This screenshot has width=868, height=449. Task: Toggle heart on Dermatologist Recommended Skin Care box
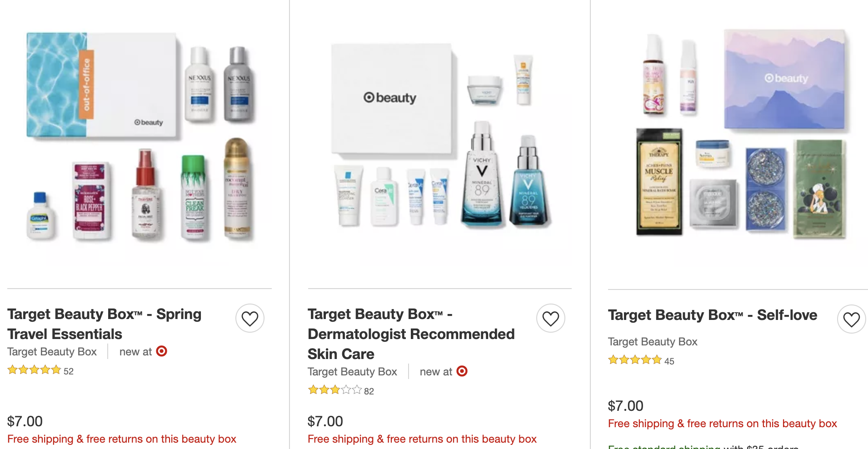[x=551, y=318]
